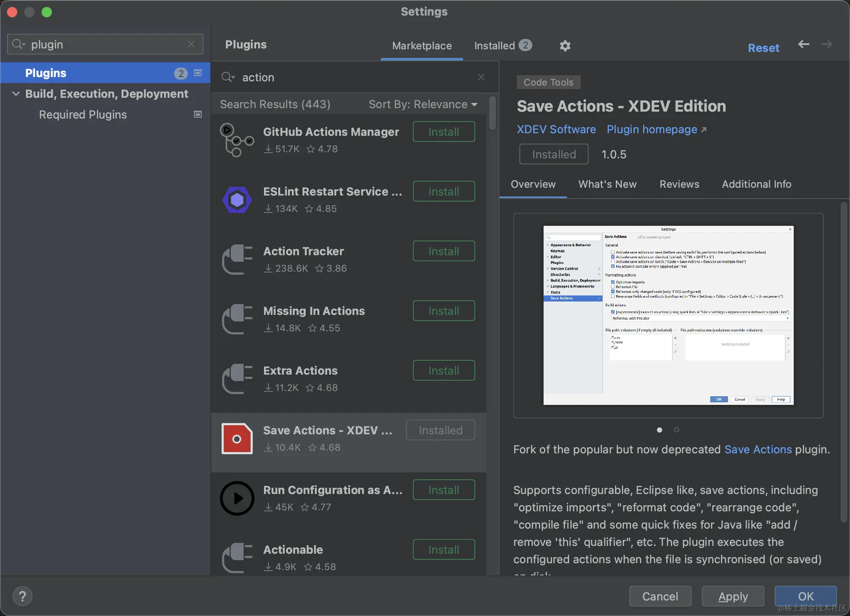
Task: Click the plugins settings gear icon
Action: 565,45
